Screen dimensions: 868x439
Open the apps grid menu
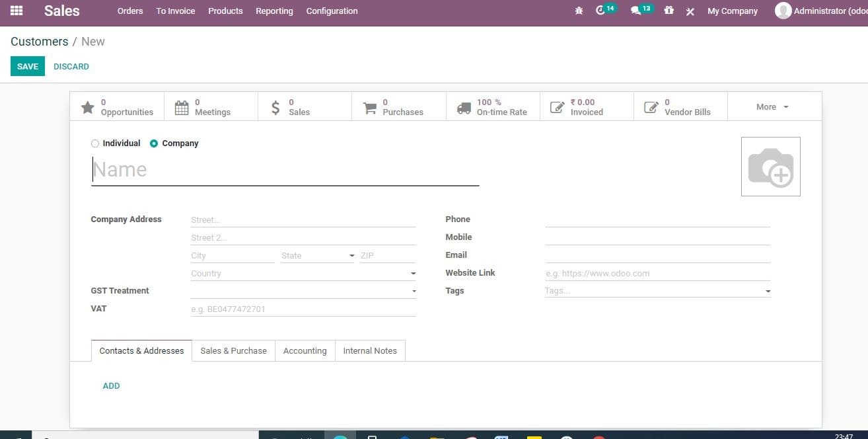click(16, 10)
